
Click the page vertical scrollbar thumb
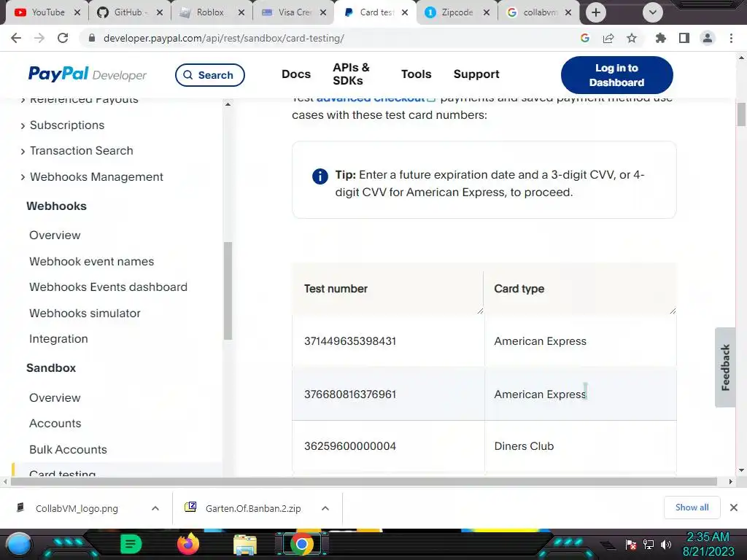coord(741,114)
